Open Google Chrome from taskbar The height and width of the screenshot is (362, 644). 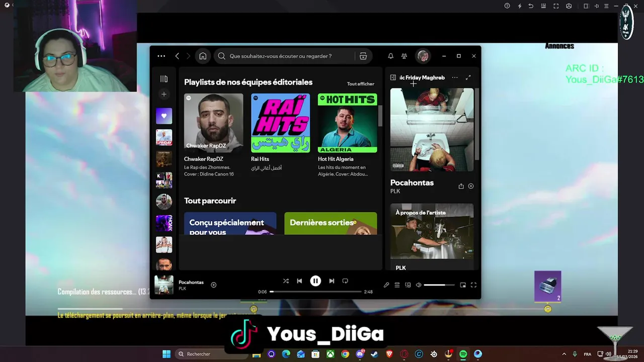[345, 354]
